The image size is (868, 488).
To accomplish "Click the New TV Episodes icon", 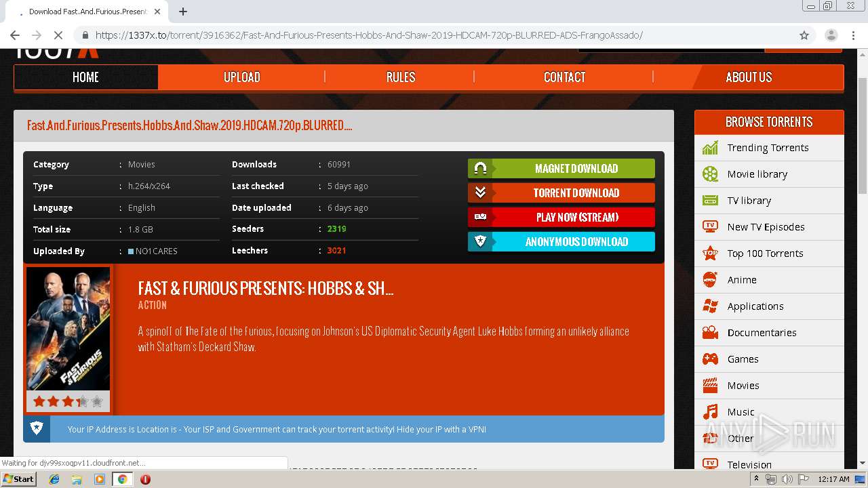I will (710, 227).
